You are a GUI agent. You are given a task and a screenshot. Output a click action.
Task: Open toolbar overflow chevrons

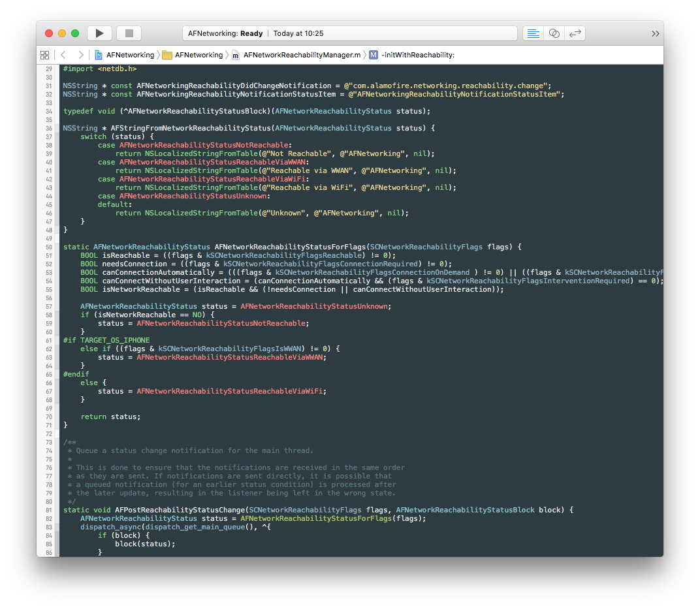click(655, 34)
